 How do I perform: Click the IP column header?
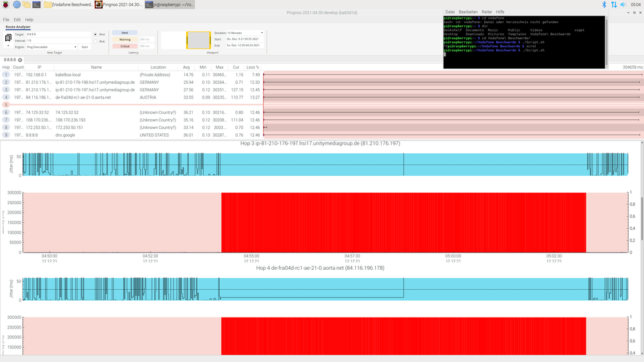[x=39, y=67]
